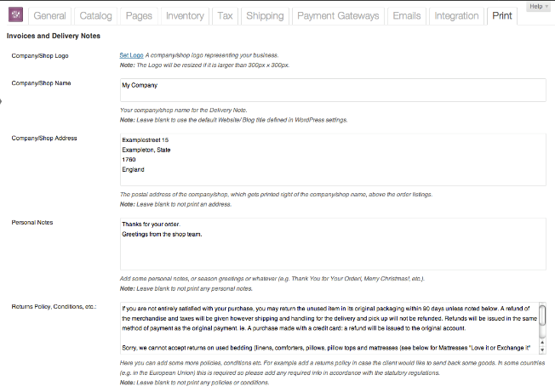Click the '1760' postal code line
The height and width of the screenshot is (392, 555).
pyautogui.click(x=129, y=160)
